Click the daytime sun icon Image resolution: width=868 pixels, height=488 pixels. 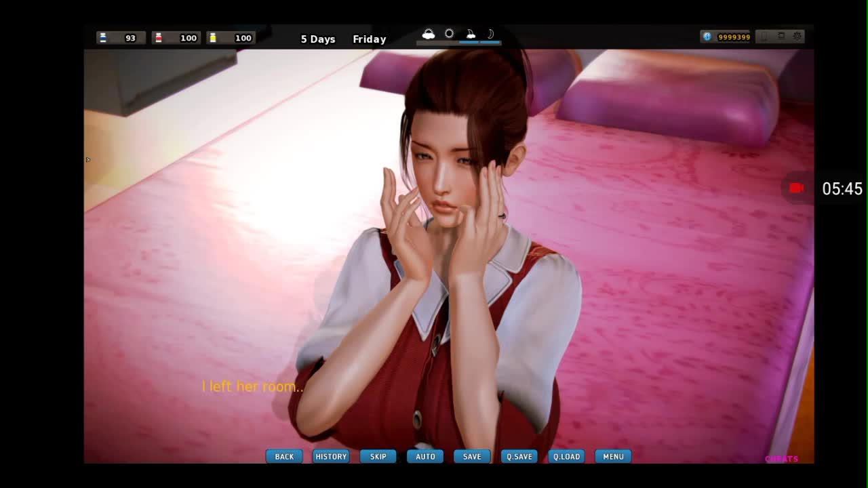click(x=449, y=34)
